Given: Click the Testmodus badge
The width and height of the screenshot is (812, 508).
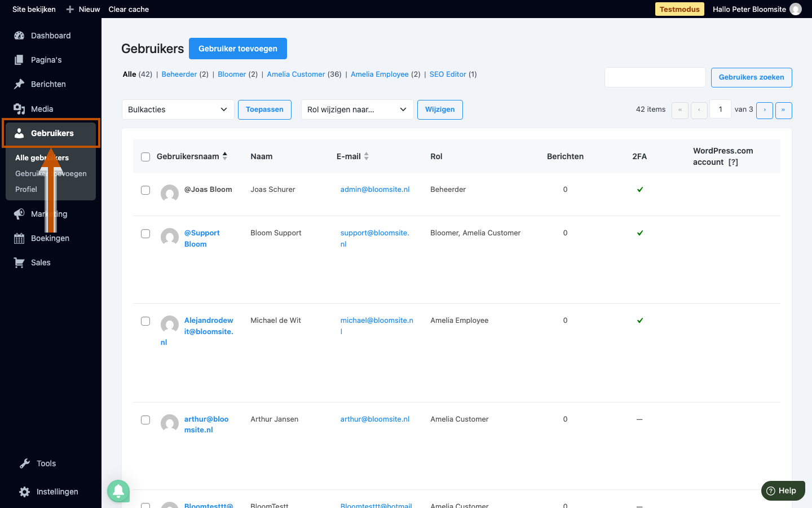Looking at the screenshot, I should point(679,9).
